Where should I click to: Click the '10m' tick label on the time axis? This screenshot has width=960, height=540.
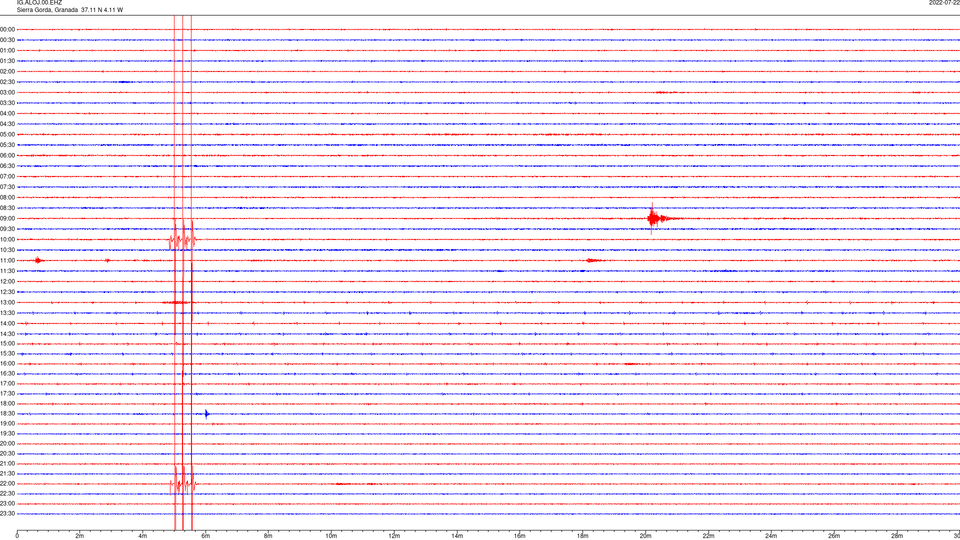(331, 536)
